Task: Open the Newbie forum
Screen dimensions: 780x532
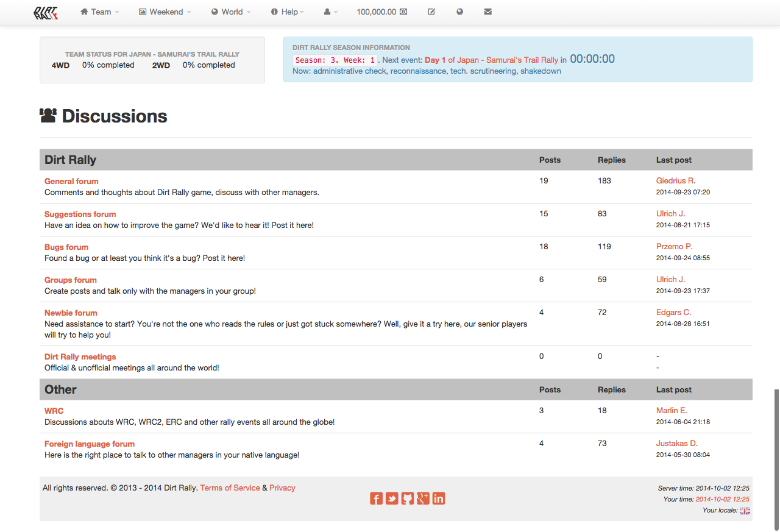Action: tap(71, 313)
